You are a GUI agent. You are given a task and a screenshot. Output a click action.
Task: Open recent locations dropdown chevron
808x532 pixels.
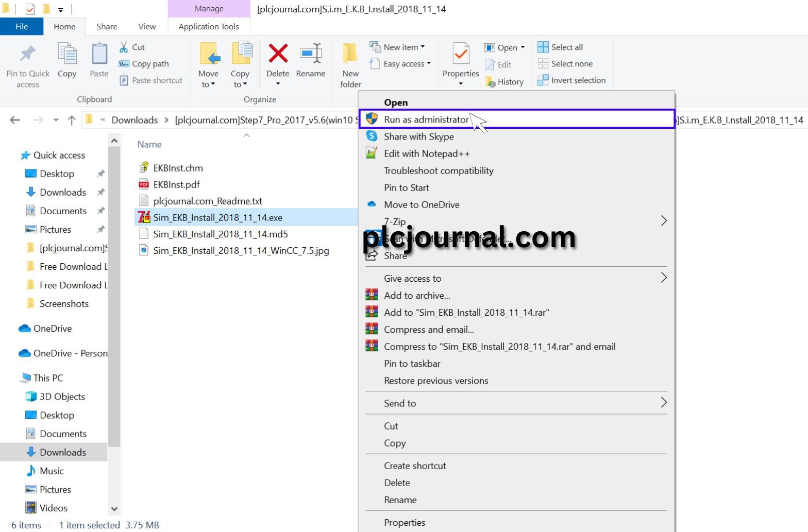pos(56,120)
